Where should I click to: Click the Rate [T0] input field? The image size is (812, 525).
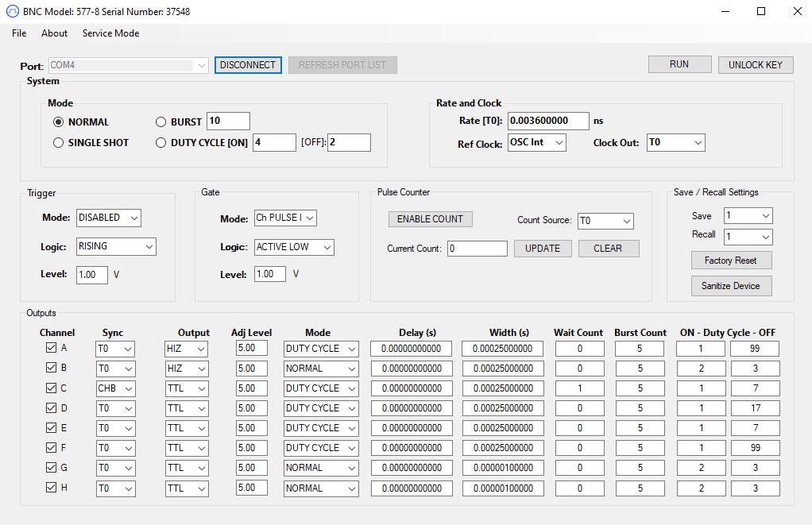(x=548, y=121)
